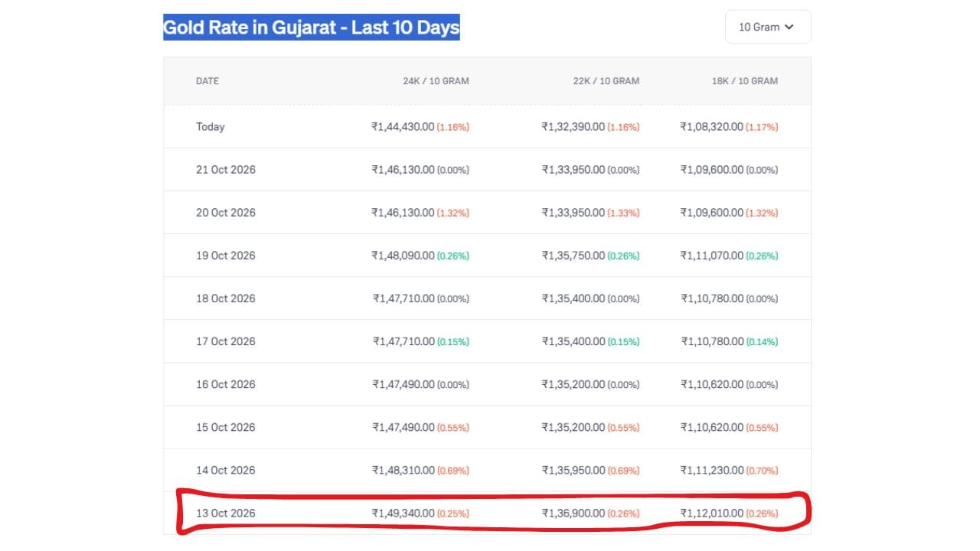The height and width of the screenshot is (551, 980).
Task: Select 18K price ₹1,11,070.00 on 19 Oct
Action: coord(712,256)
